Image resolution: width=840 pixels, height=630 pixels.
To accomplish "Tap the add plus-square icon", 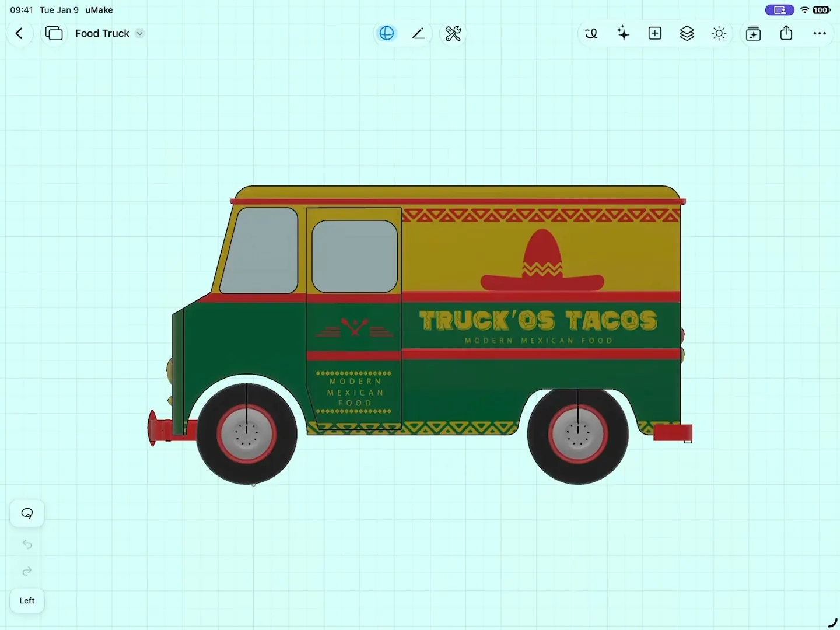I will (x=655, y=34).
